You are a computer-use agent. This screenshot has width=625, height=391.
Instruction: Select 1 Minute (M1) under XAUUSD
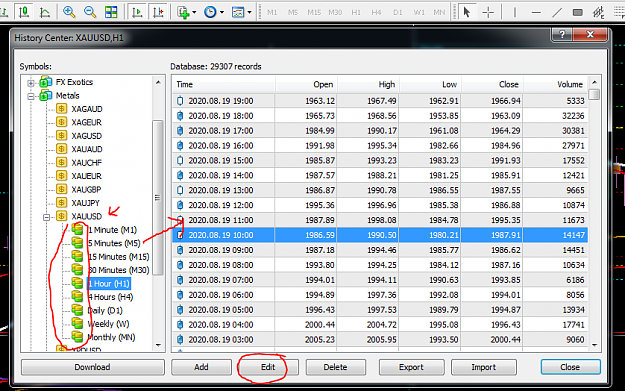[x=112, y=230]
